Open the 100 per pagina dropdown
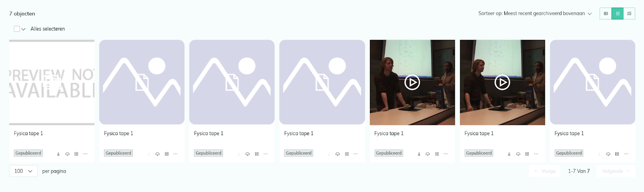Screen dimensions: 644x192 pyautogui.click(x=23, y=171)
